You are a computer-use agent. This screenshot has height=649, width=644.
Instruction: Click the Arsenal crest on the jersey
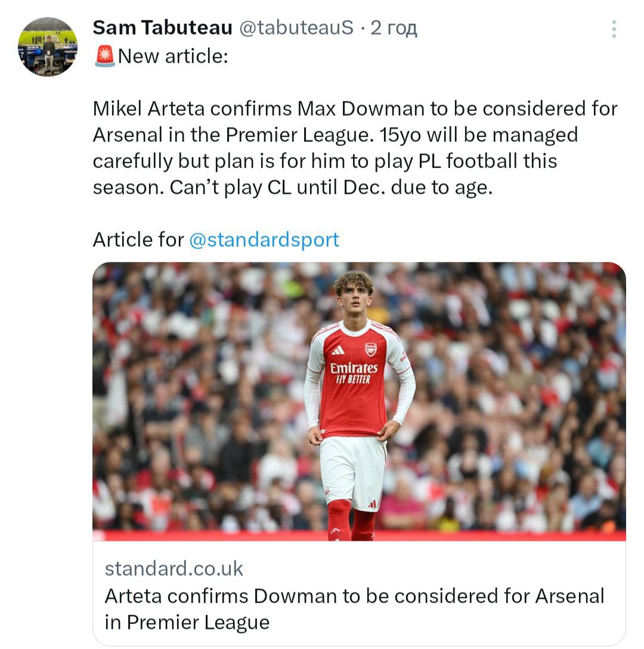(371, 349)
